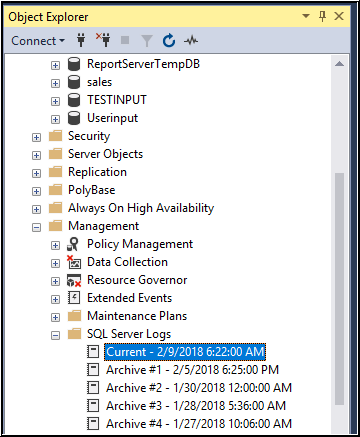Click the Refresh arrow icon

click(169, 41)
